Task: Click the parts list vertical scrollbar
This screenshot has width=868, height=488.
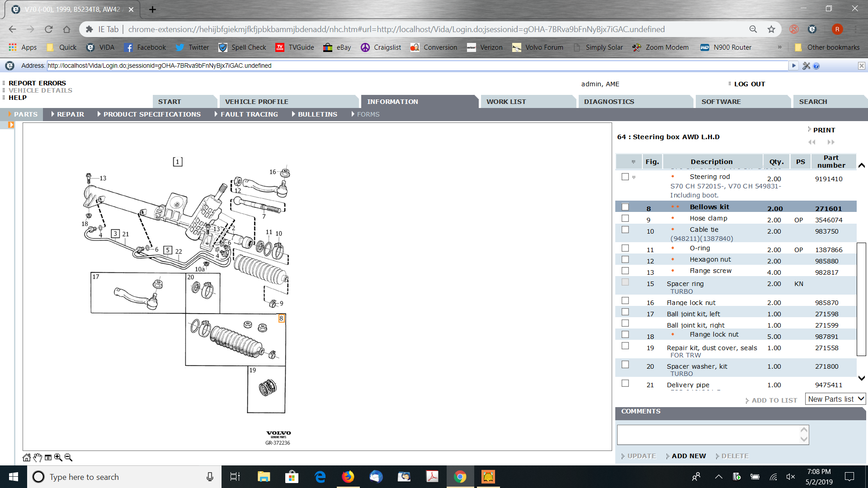Action: [x=861, y=298]
